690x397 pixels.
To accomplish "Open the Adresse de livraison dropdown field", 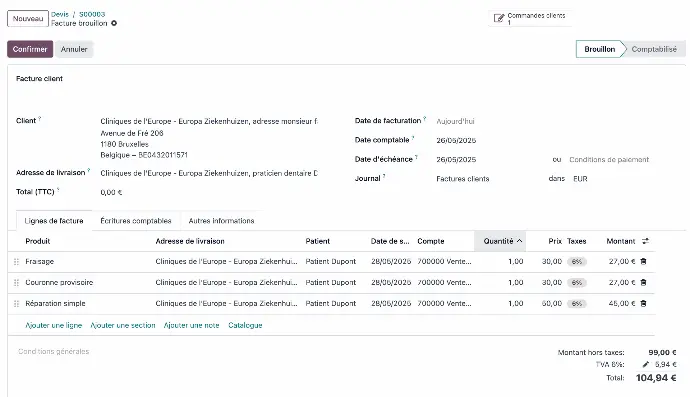I will pos(209,173).
